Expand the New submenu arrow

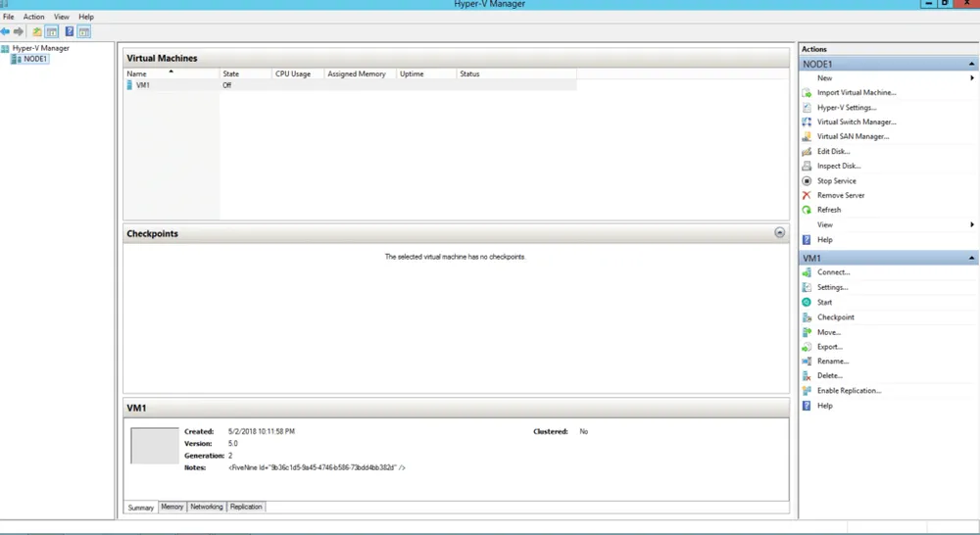click(x=972, y=78)
